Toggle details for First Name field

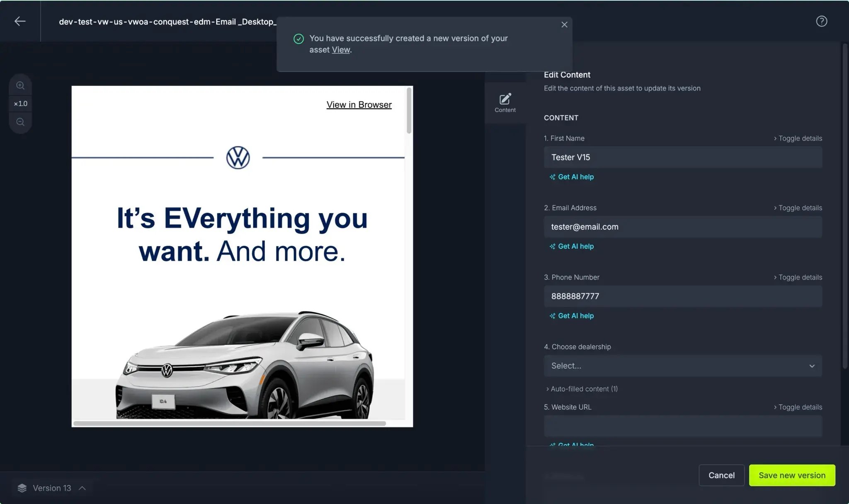(x=798, y=138)
